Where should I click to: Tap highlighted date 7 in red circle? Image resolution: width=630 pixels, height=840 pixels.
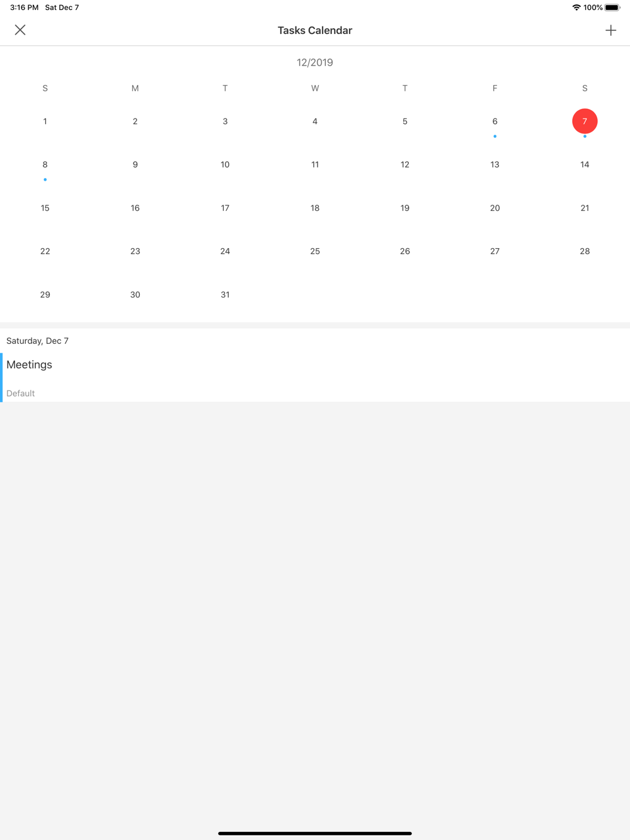pyautogui.click(x=585, y=122)
